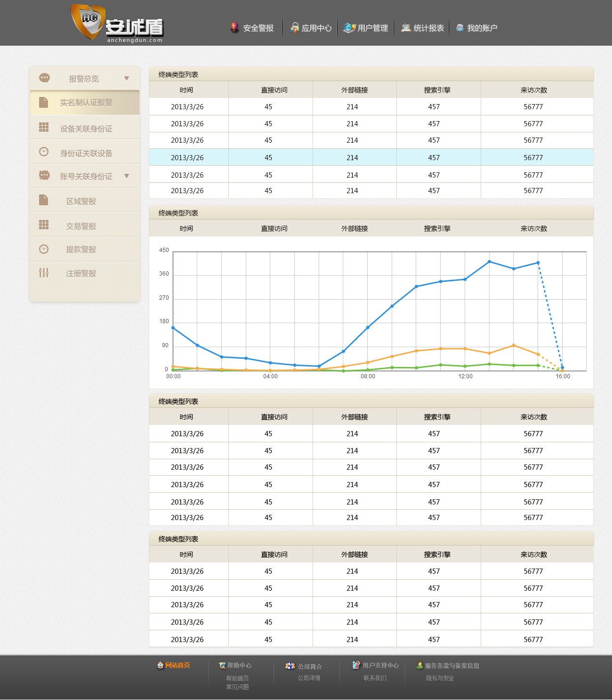Click the blue line's peak data point
Viewport: 612px width, 700px height.
point(490,261)
